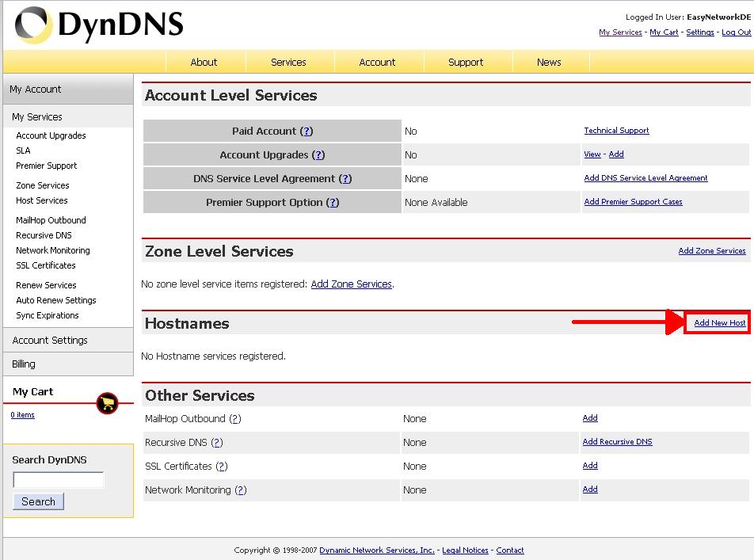Screen dimensions: 754x560
Task: Open Network Monitoring in sidebar
Action: pos(53,250)
